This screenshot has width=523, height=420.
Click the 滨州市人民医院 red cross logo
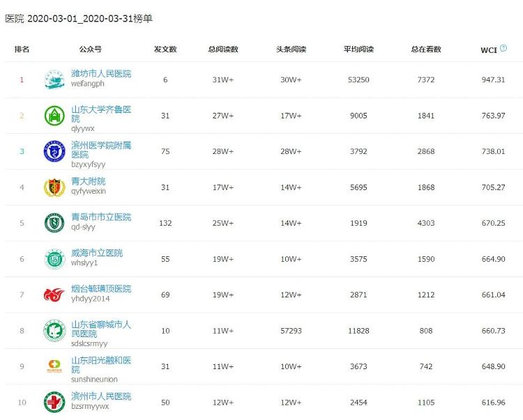pyautogui.click(x=54, y=402)
